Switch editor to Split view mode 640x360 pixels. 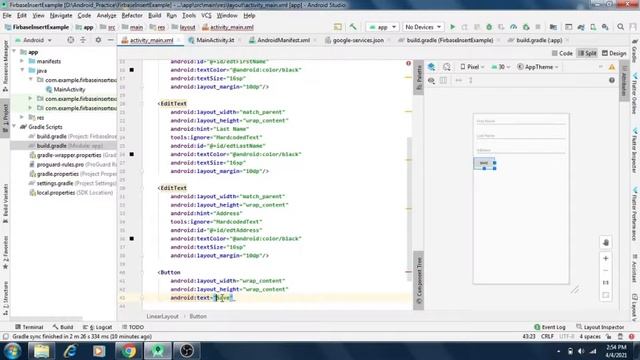tap(587, 53)
